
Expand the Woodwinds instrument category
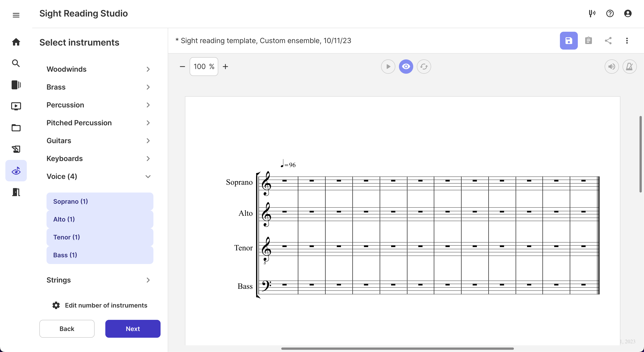(x=99, y=69)
